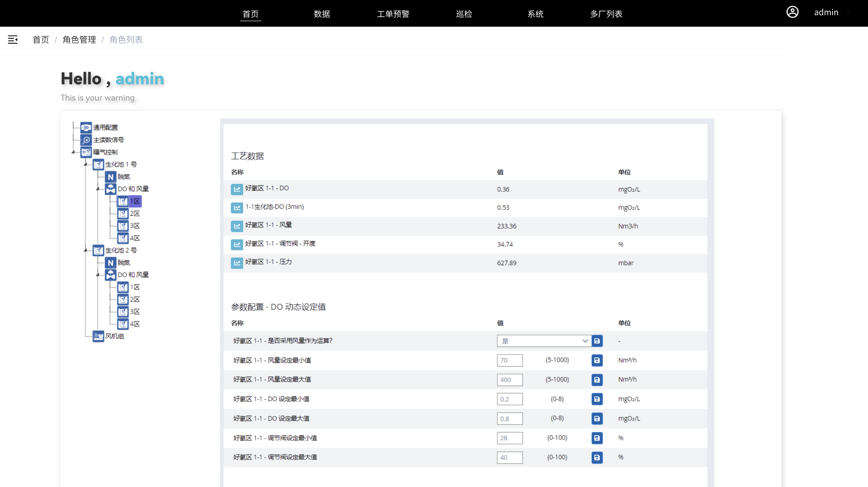Collapse the 曝气控制 tree node
The width and height of the screenshot is (868, 487).
pos(73,152)
